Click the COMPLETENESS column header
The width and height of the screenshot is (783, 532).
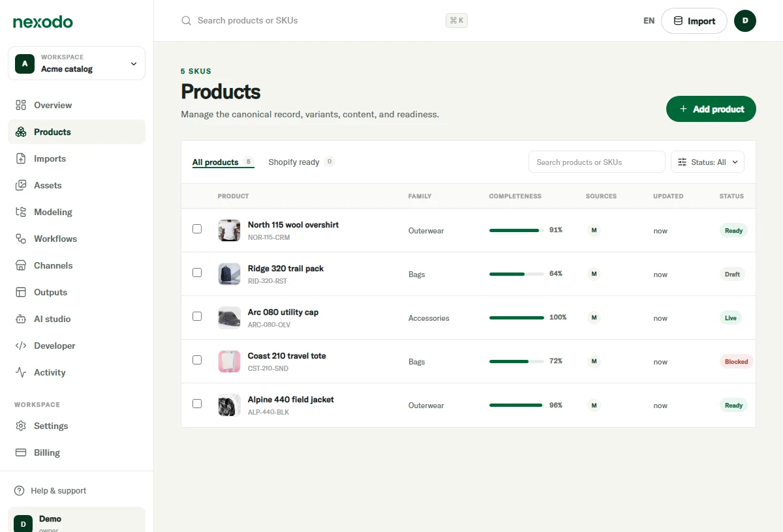(515, 196)
